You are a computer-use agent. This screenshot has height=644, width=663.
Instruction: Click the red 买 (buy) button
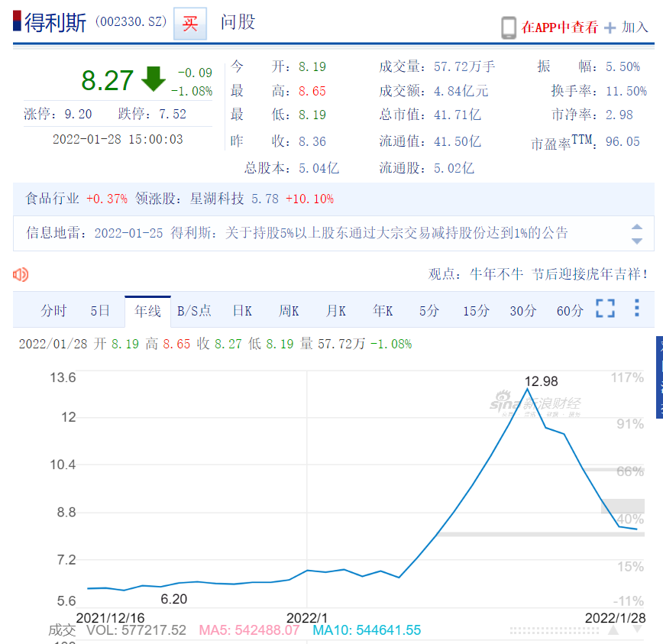[x=190, y=24]
